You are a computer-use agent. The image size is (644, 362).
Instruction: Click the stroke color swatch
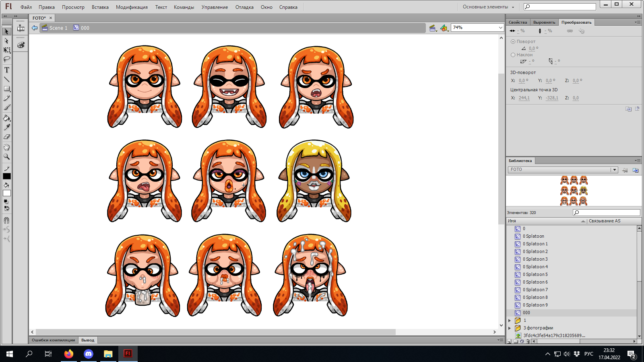pyautogui.click(x=7, y=176)
